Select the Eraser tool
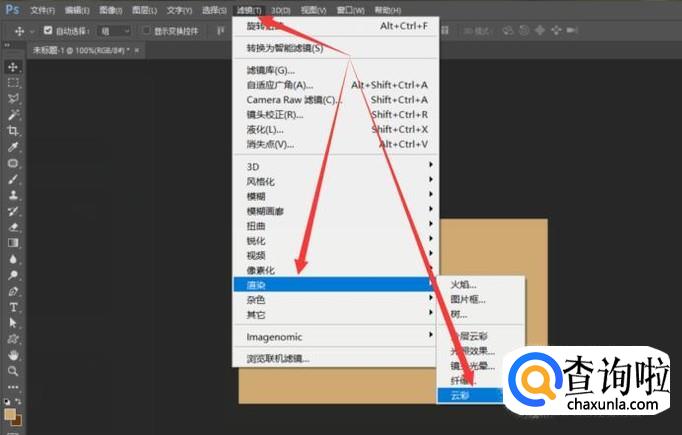Image resolution: width=682 pixels, height=435 pixels. (13, 227)
